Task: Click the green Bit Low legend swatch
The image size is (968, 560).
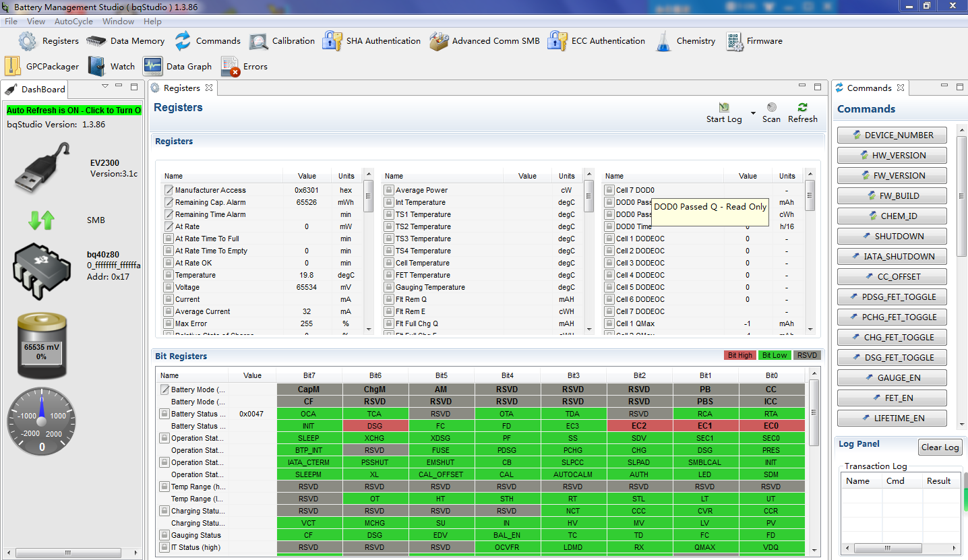Action: [774, 355]
